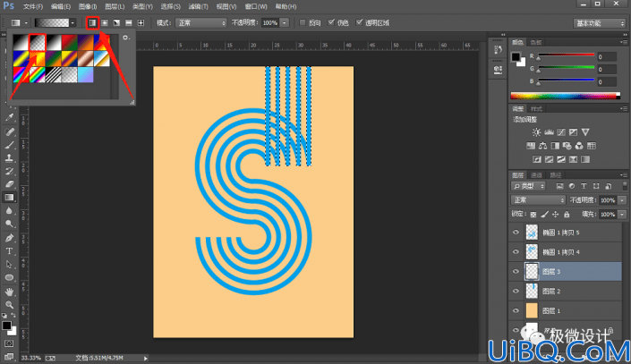Select the Brush tool in toolbox

9,145
